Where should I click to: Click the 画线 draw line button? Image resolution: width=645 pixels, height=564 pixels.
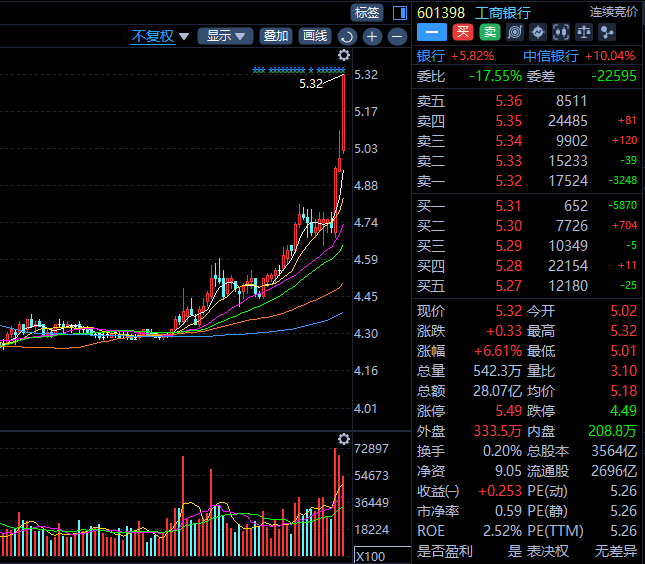[x=315, y=36]
